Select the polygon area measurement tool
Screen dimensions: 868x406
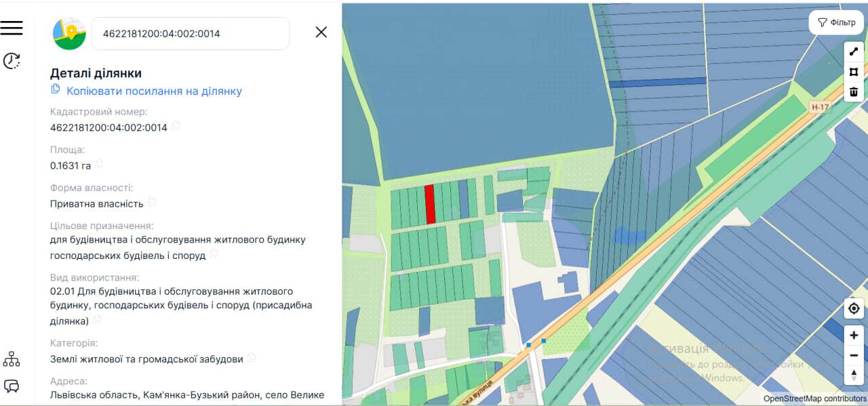pos(854,72)
